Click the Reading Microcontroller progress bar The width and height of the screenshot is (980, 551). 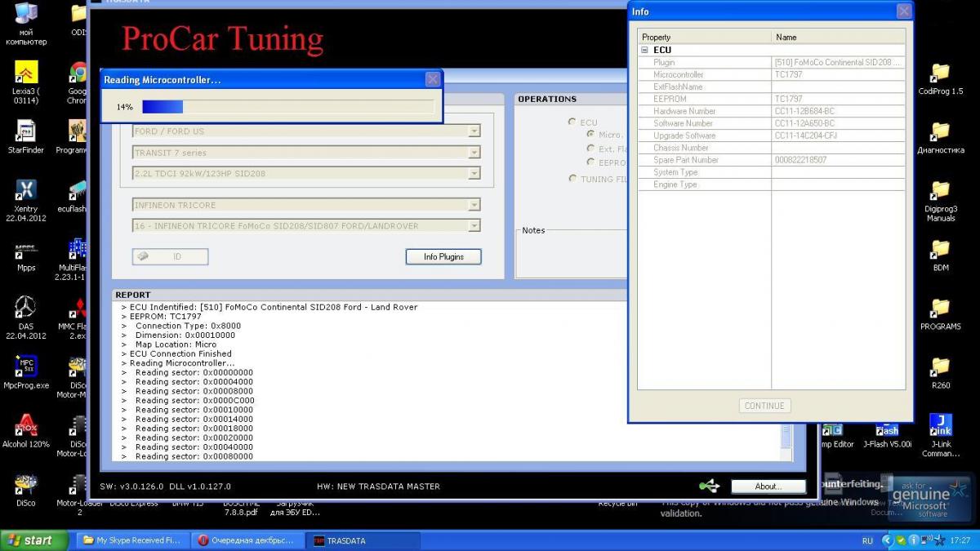(x=287, y=107)
